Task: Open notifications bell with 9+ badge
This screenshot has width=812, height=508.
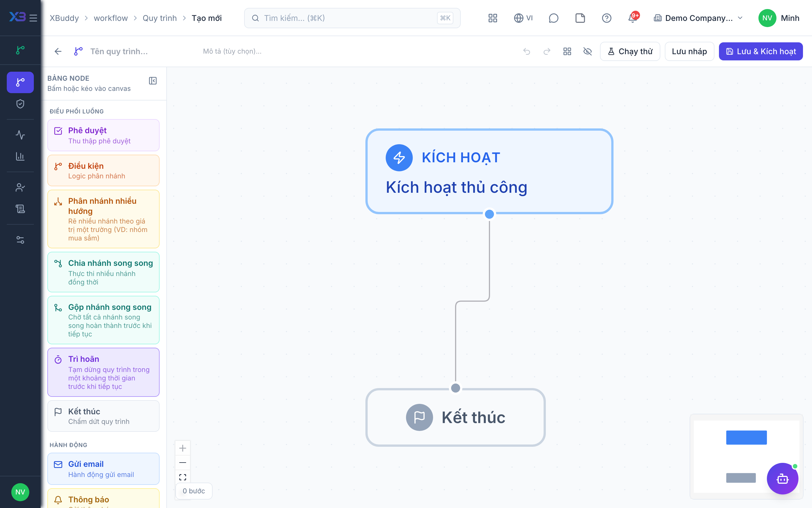Action: [x=633, y=18]
